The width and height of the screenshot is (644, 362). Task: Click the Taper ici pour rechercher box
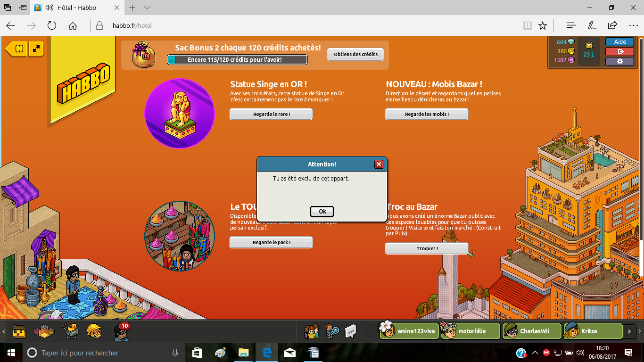104,353
